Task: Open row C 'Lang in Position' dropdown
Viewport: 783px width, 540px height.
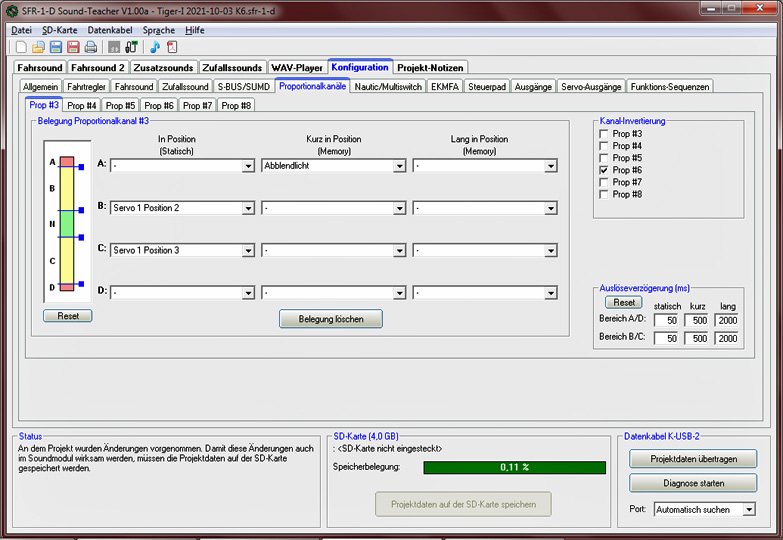Action: 550,251
